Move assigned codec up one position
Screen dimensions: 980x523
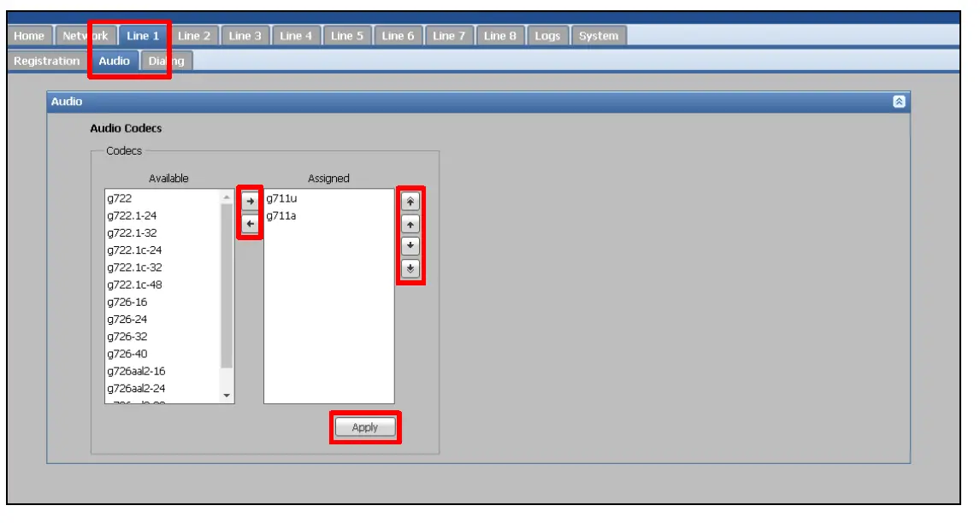pos(410,224)
